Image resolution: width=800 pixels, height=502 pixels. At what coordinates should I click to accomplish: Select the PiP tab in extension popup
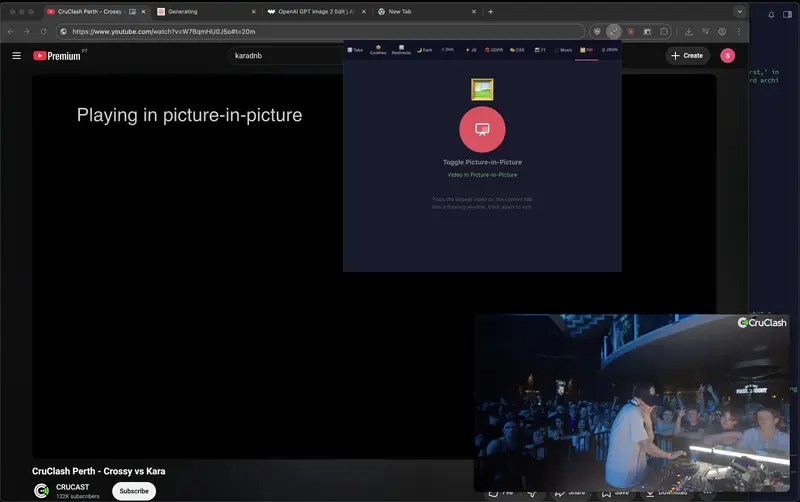(586, 50)
